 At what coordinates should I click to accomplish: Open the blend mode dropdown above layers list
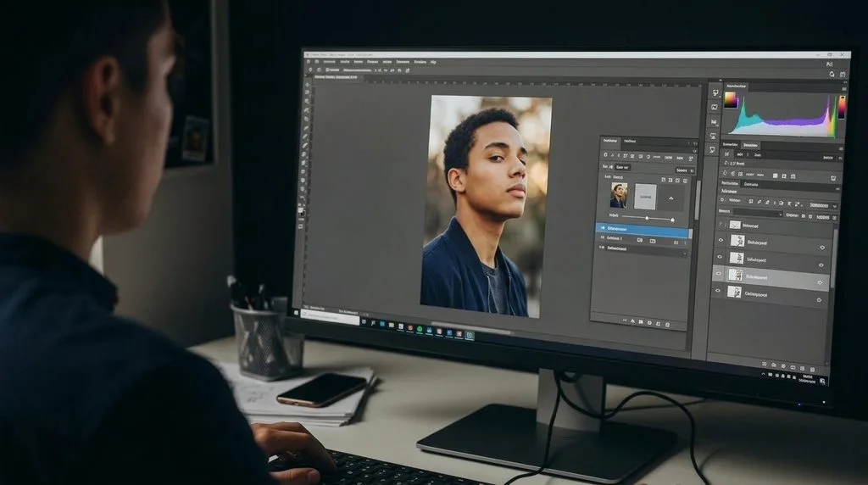click(757, 213)
